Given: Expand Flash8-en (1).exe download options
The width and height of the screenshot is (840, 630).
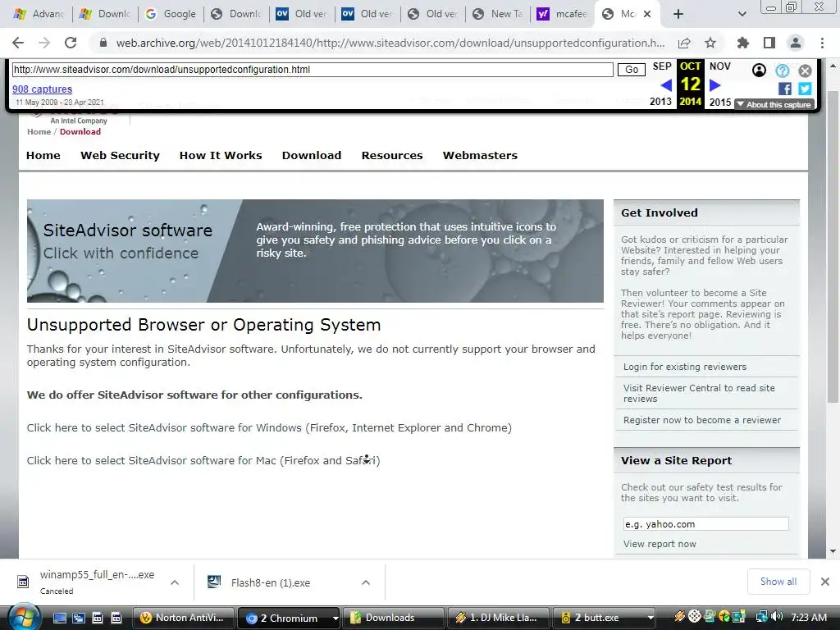Looking at the screenshot, I should [x=365, y=582].
